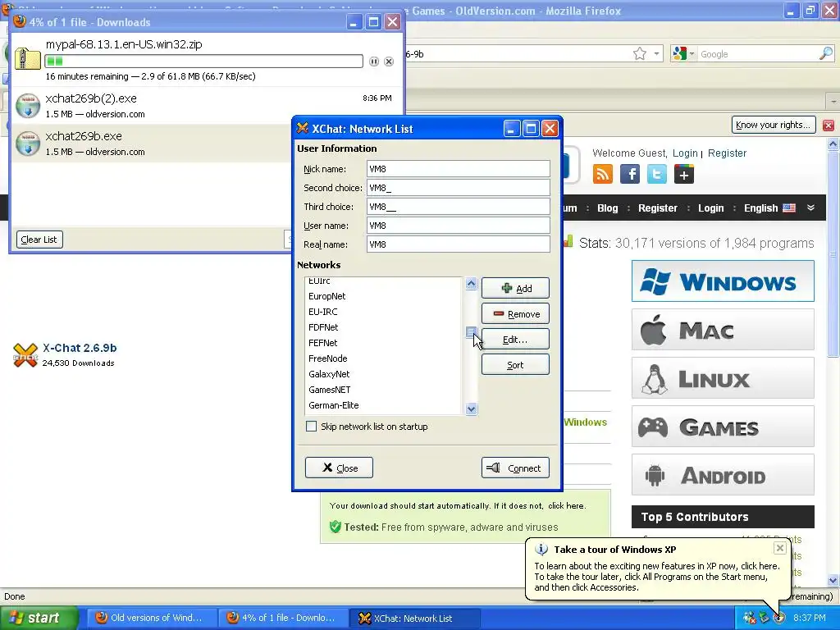
Task: Open the bookmark star dropdown arrow
Action: pyautogui.click(x=656, y=53)
